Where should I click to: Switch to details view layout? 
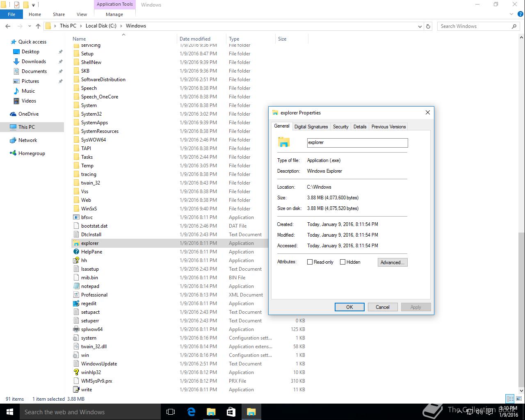[510, 398]
